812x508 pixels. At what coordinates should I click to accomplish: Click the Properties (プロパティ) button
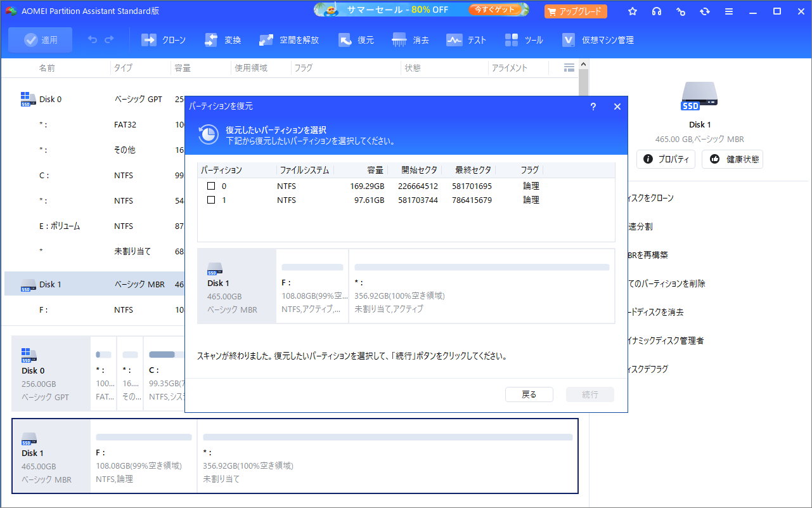click(666, 159)
